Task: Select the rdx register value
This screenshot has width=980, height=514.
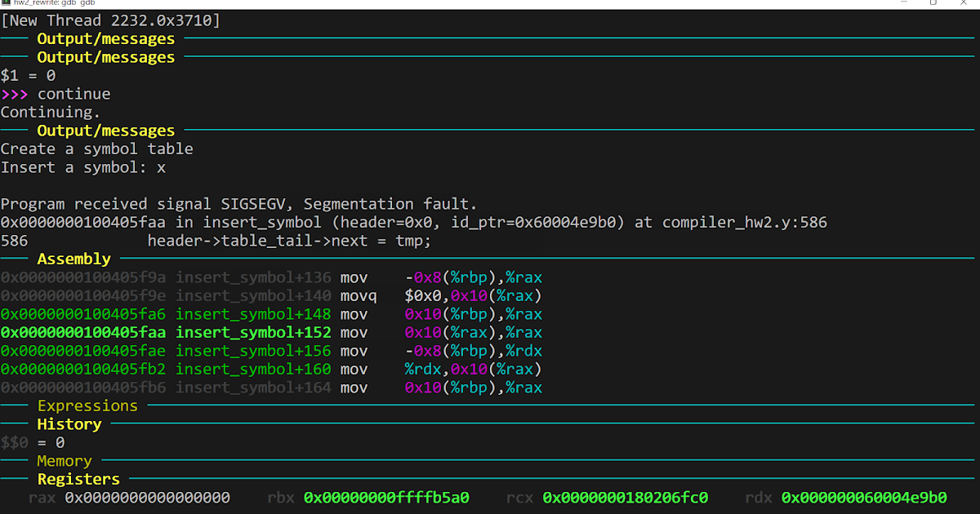Action: point(866,497)
